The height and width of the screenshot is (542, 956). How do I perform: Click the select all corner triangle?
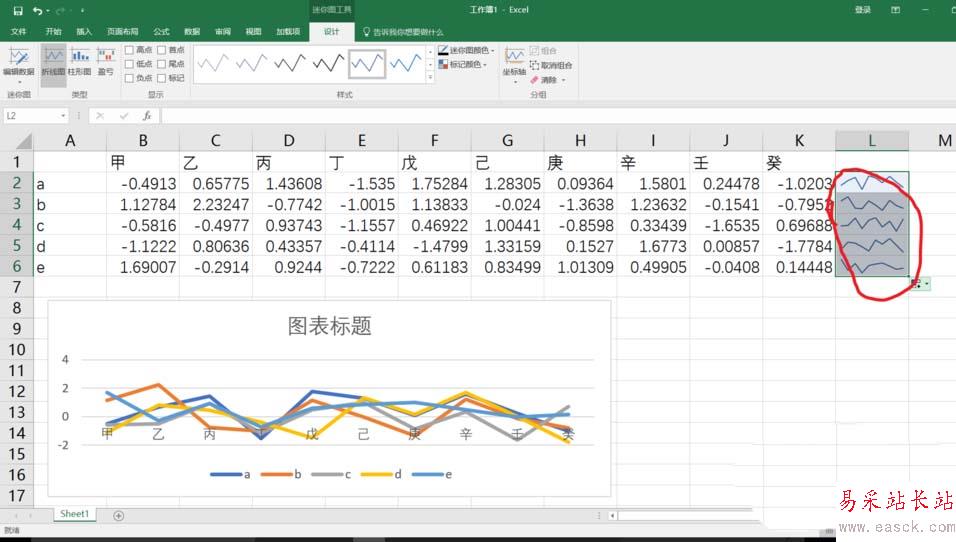click(23, 141)
